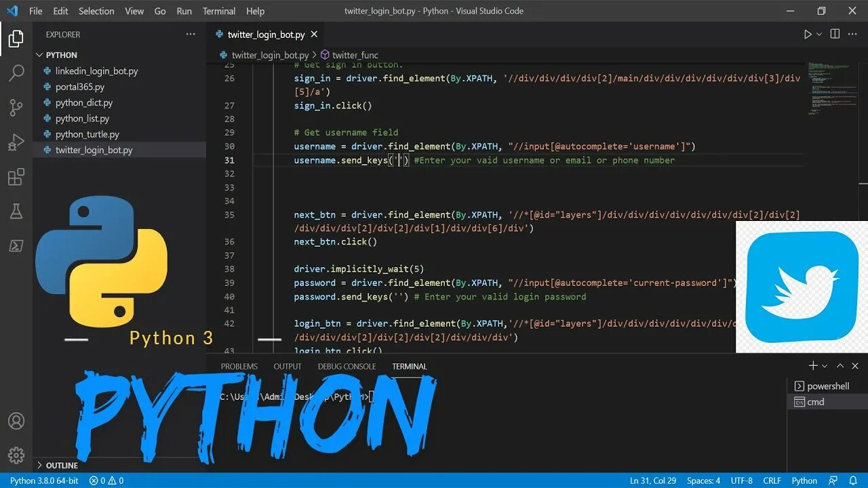Change the CRLF line ending
Screen dimensions: 868x488
pos(772,481)
